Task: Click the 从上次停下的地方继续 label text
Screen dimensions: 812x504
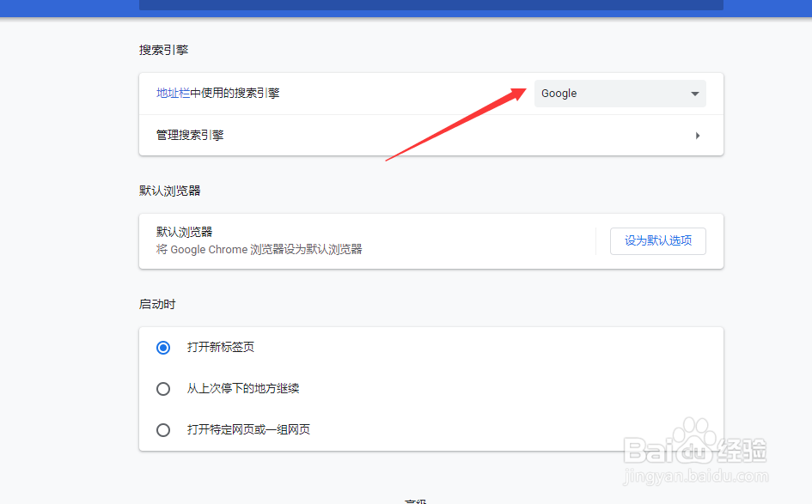Action: 243,388
